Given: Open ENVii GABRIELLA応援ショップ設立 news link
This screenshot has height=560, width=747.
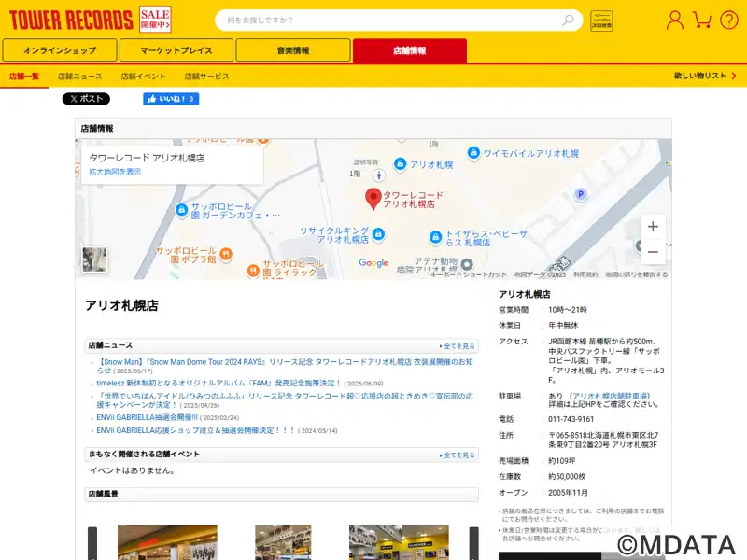Looking at the screenshot, I should click(x=196, y=430).
